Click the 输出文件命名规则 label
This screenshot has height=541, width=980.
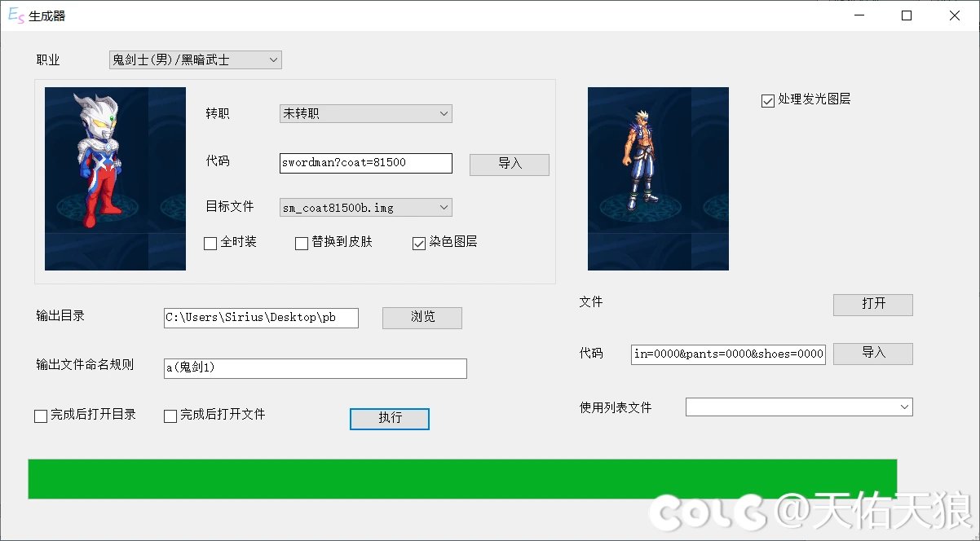(x=85, y=364)
